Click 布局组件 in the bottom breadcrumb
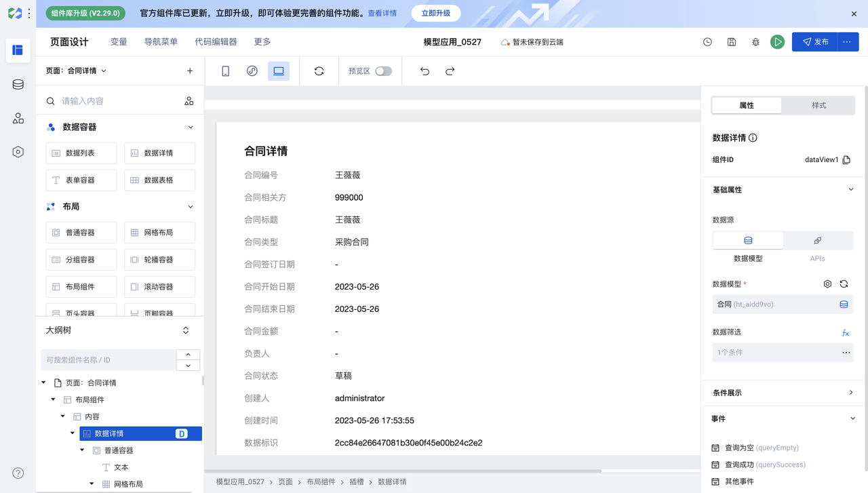The height and width of the screenshot is (493, 868). [321, 481]
